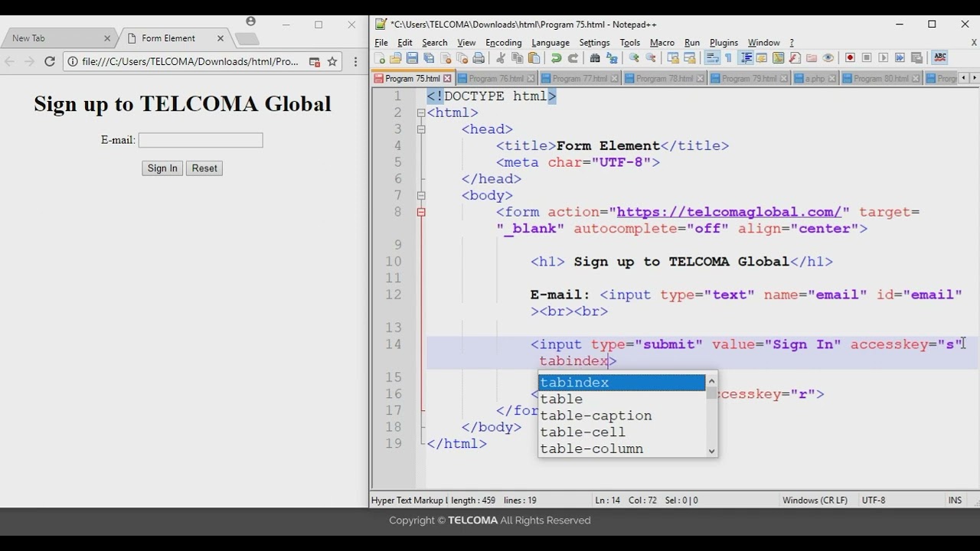The width and height of the screenshot is (980, 551).
Task: Open the File menu in Notepad++
Action: (x=381, y=43)
